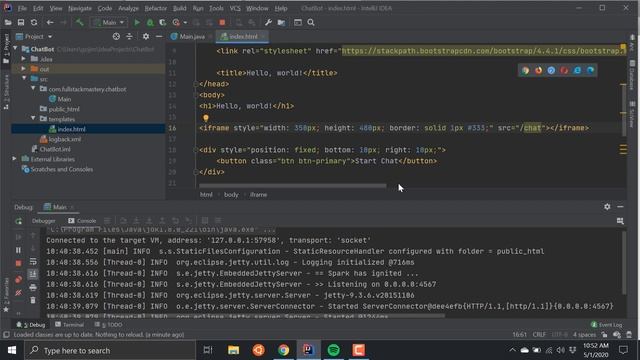Toggle scroll to end in console
This screenshot has width=640, height=360.
click(33, 274)
